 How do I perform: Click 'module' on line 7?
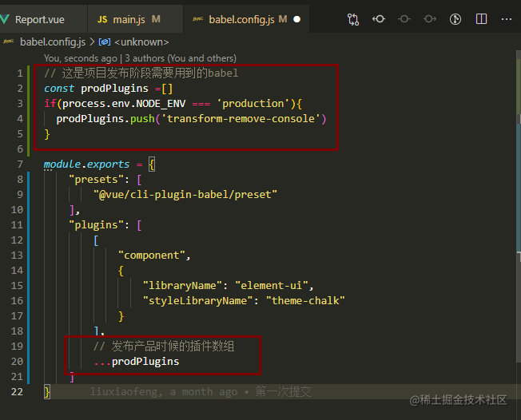(62, 164)
